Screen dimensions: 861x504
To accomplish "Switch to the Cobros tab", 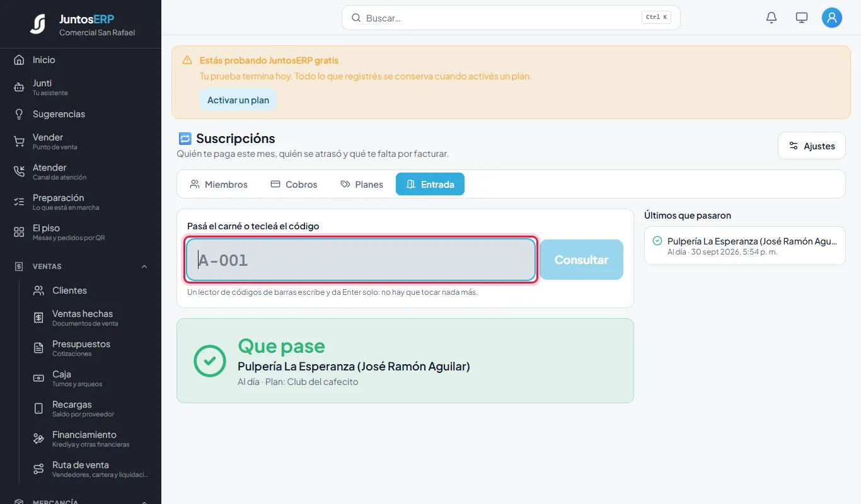I will pyautogui.click(x=294, y=185).
